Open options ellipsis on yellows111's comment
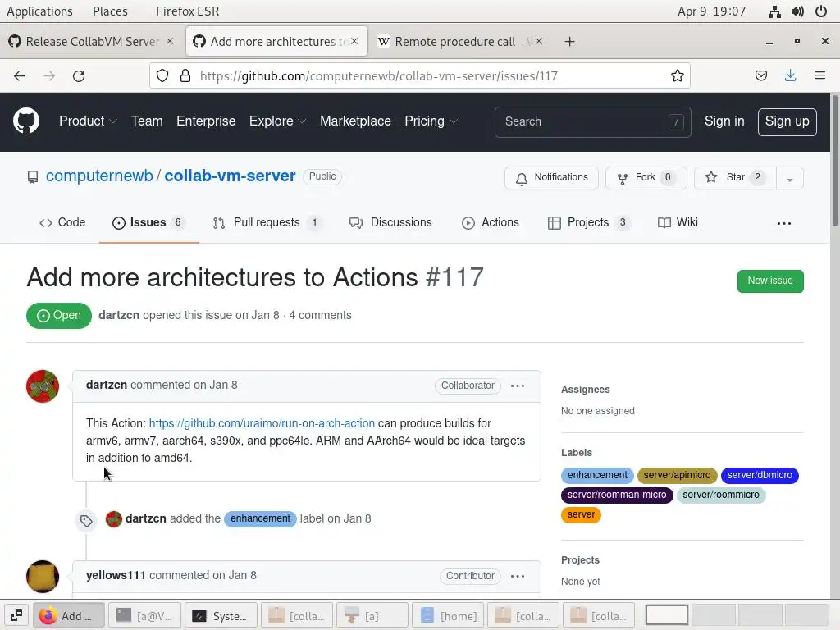Viewport: 840px width, 630px height. (518, 576)
